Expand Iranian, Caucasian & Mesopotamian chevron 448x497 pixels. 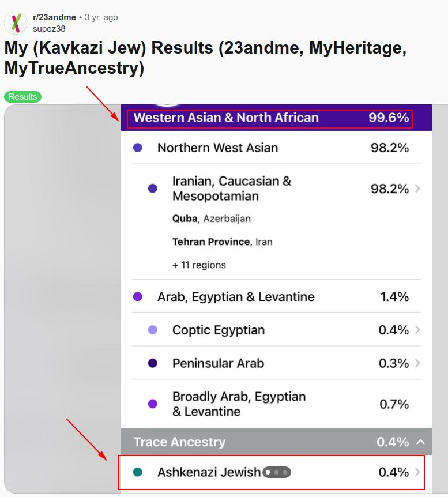(x=417, y=189)
